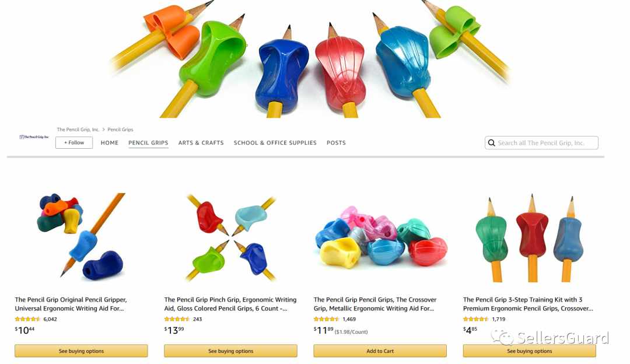
Task: Open the Pinch Grip product title link
Action: (x=230, y=304)
